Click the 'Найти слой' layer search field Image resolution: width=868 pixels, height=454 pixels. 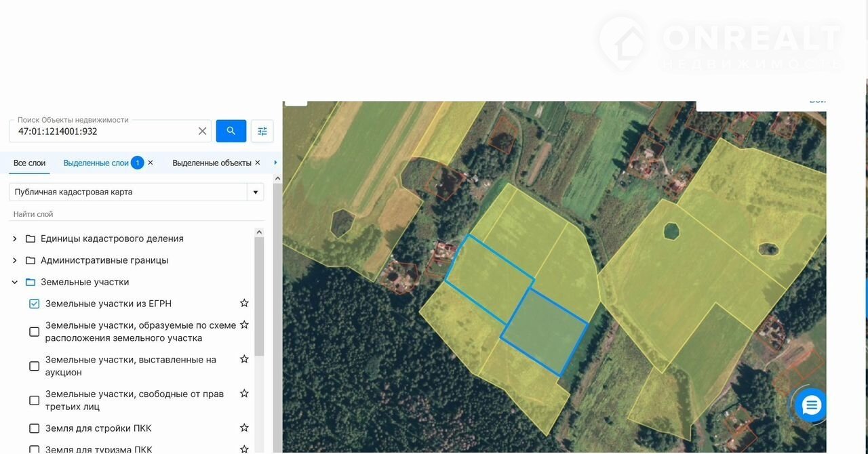[136, 214]
